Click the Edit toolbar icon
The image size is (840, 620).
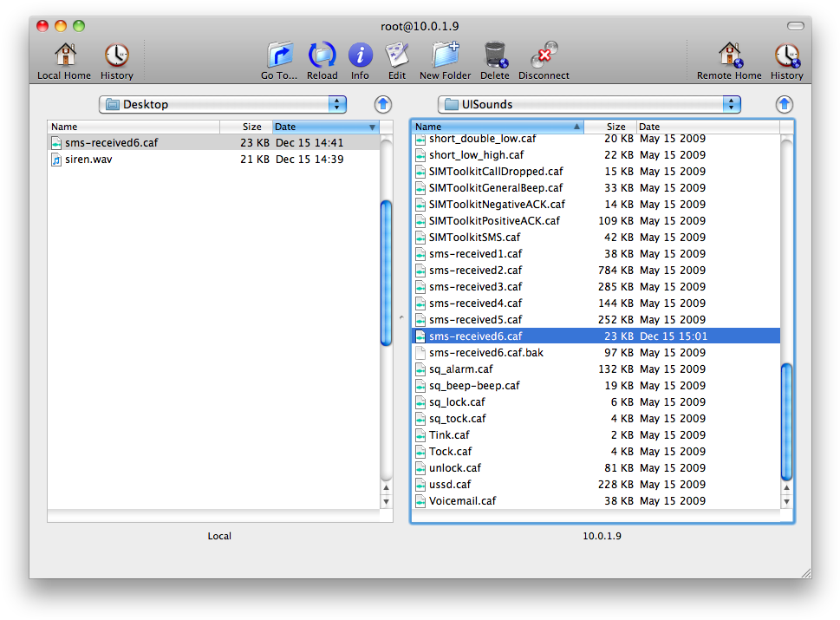(x=396, y=52)
